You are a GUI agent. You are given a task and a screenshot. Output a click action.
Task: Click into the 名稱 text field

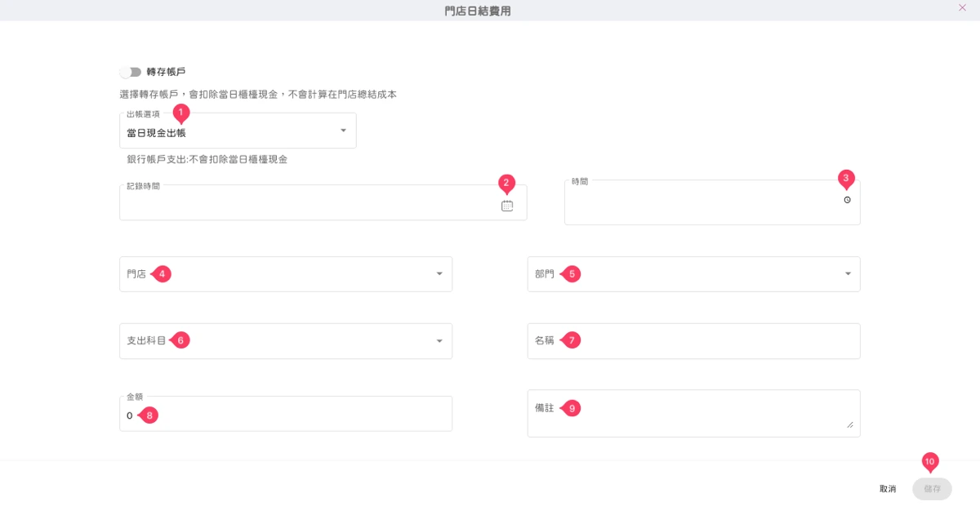[x=694, y=340]
